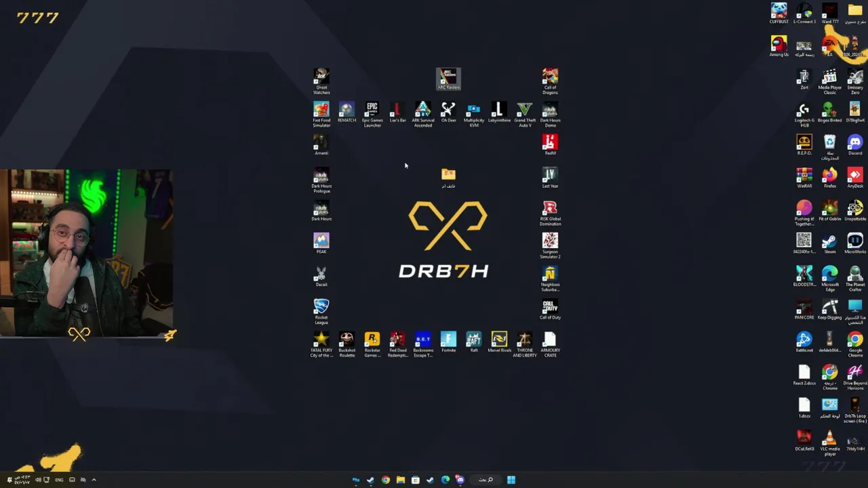Open RISK Global Domination shortcut

tap(550, 213)
